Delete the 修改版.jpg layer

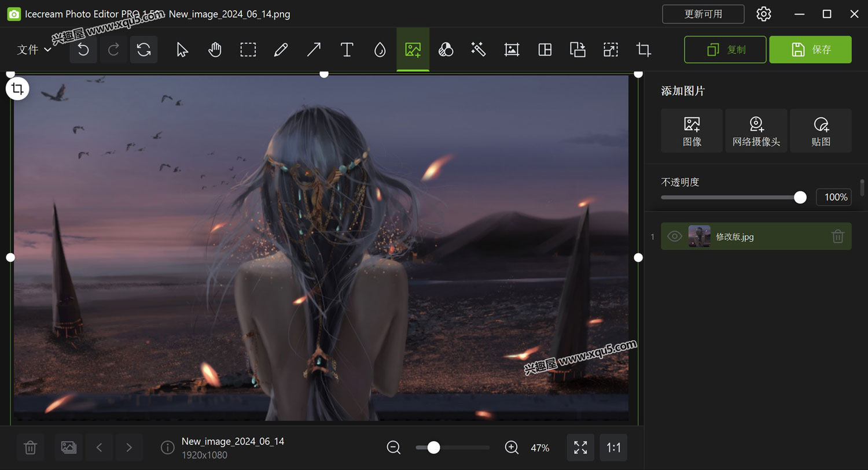838,236
